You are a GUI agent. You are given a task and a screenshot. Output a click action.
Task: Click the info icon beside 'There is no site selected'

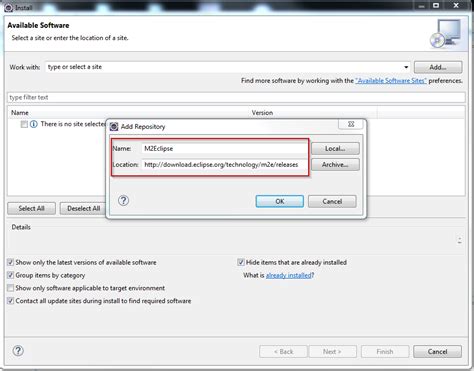(34, 124)
